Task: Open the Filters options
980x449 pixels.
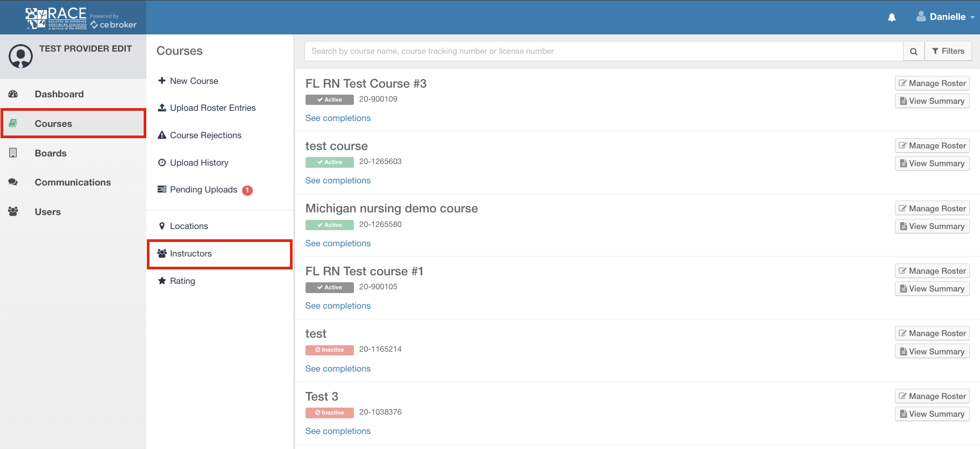Action: tap(948, 51)
